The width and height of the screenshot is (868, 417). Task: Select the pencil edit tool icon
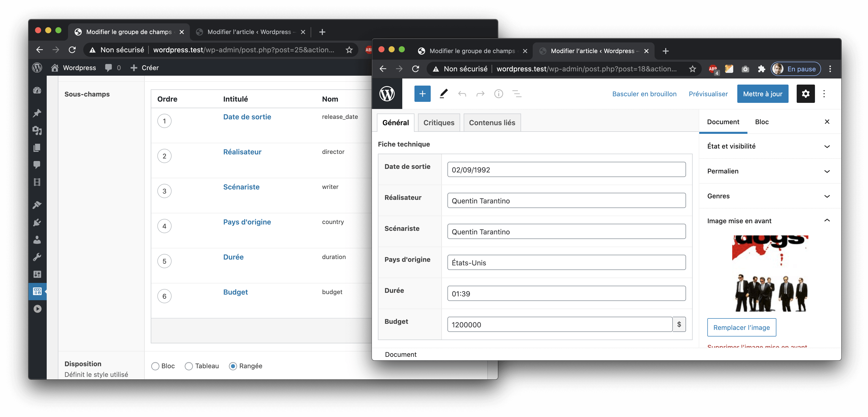(x=443, y=94)
